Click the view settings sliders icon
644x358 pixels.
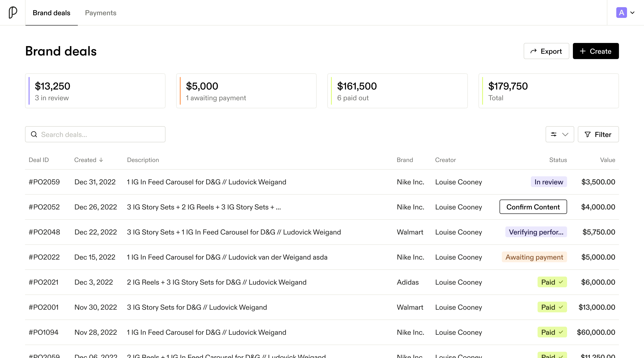click(553, 134)
